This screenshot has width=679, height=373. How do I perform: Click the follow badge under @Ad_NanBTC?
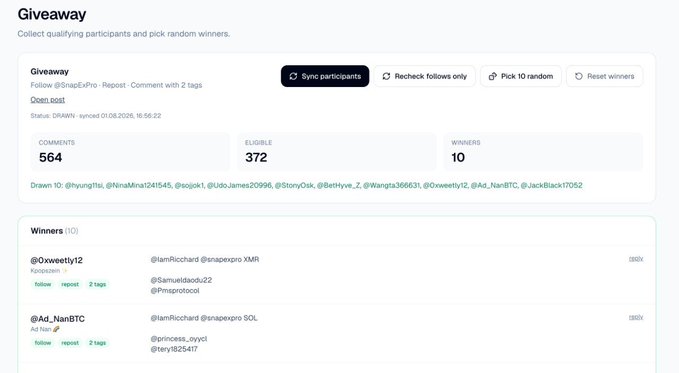[43, 343]
